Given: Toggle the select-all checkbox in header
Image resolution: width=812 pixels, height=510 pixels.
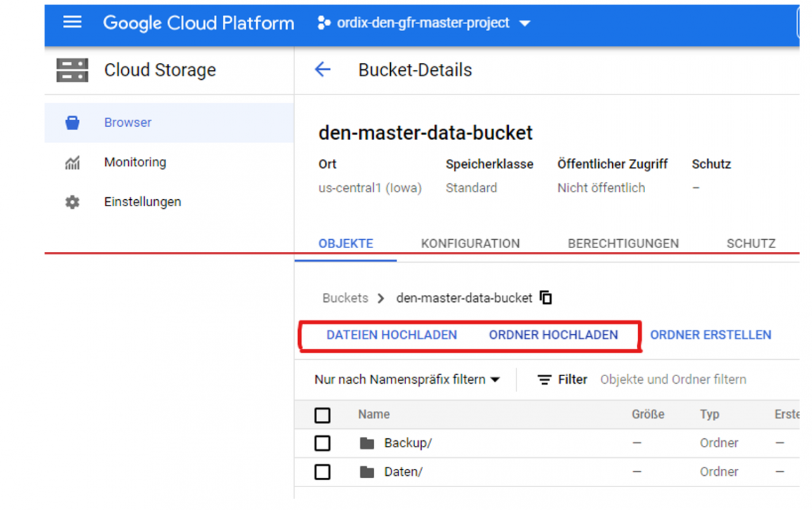Looking at the screenshot, I should pos(322,415).
